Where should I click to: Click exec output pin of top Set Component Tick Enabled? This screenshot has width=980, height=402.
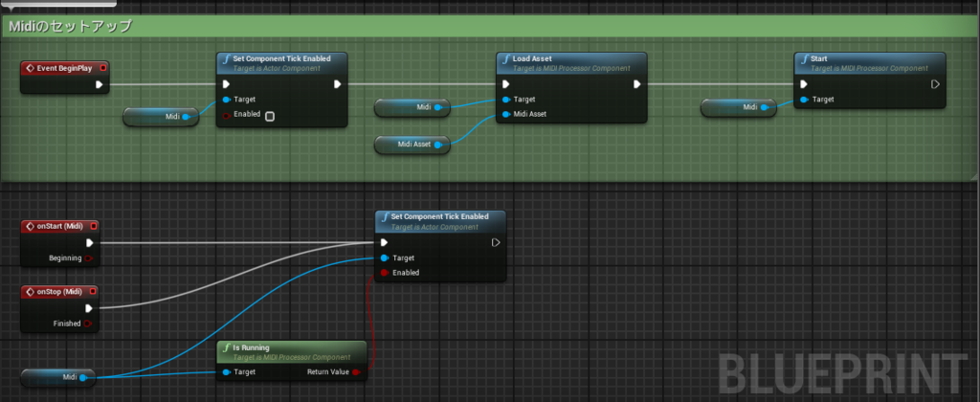pyautogui.click(x=337, y=84)
